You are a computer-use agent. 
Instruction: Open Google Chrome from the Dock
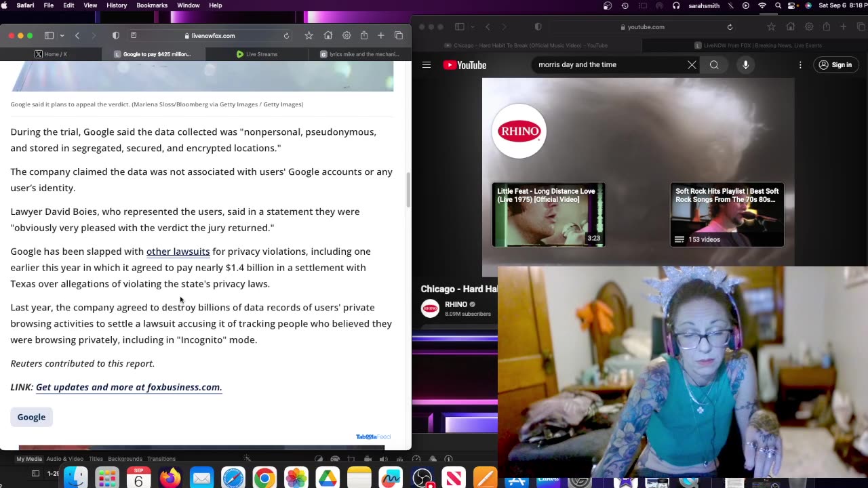(x=264, y=478)
